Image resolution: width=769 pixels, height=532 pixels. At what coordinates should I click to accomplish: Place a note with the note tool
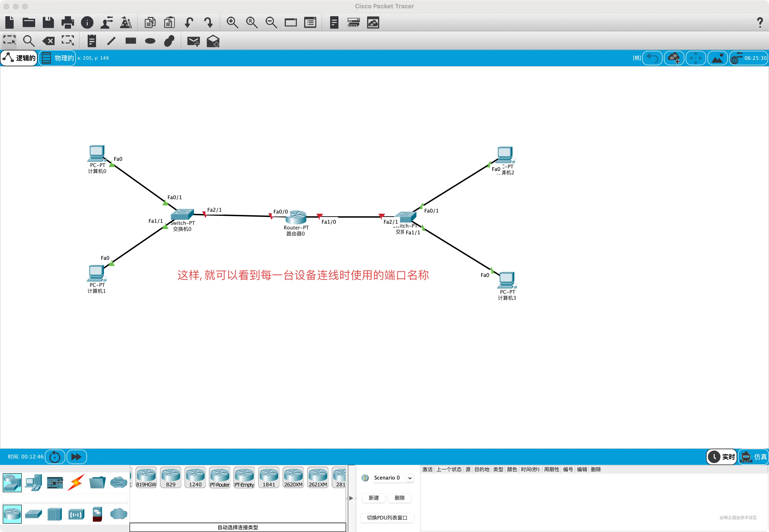click(92, 41)
